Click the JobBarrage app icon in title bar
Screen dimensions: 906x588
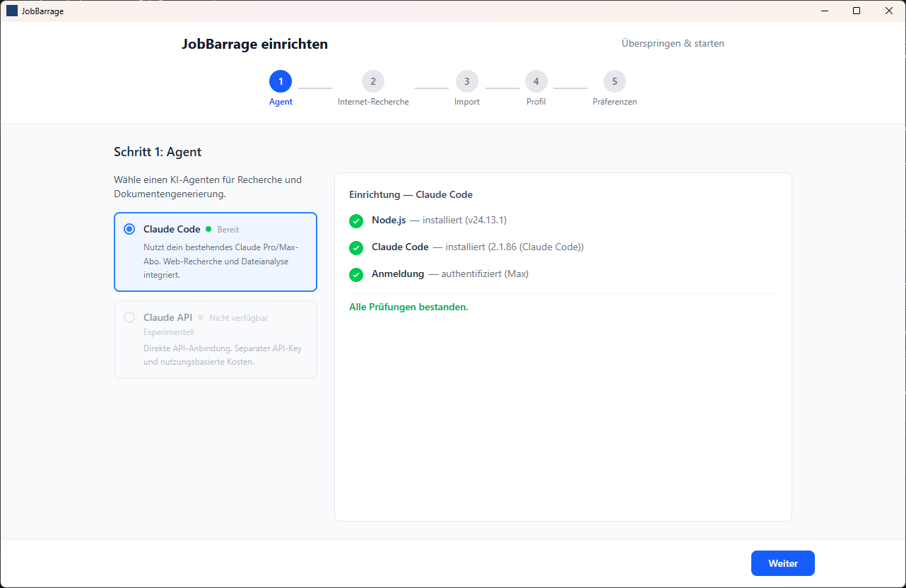click(12, 11)
